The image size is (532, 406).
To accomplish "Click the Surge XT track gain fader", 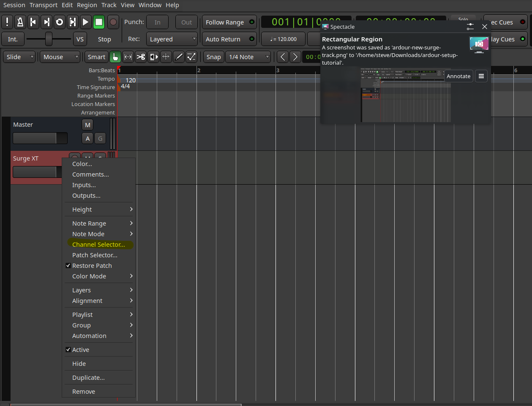I will pyautogui.click(x=38, y=172).
